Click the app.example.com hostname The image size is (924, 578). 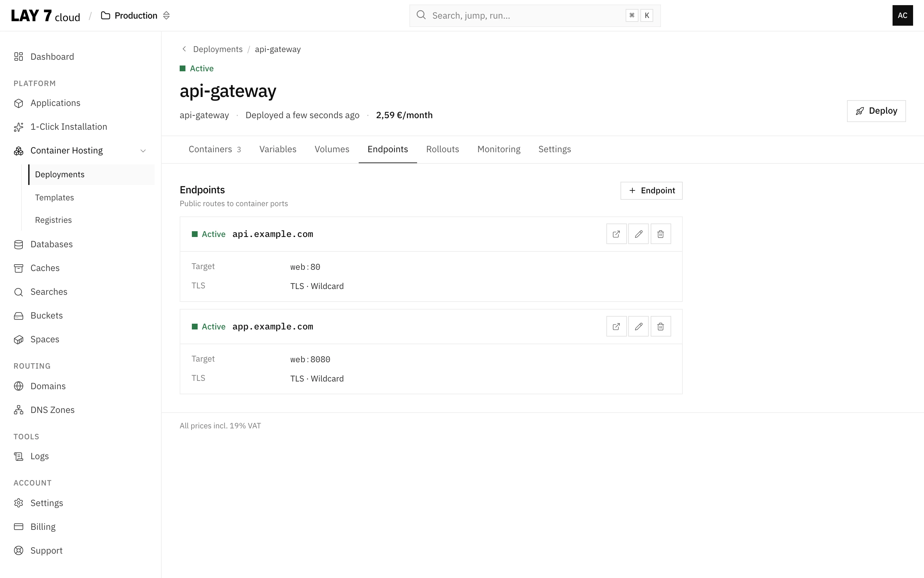point(273,327)
